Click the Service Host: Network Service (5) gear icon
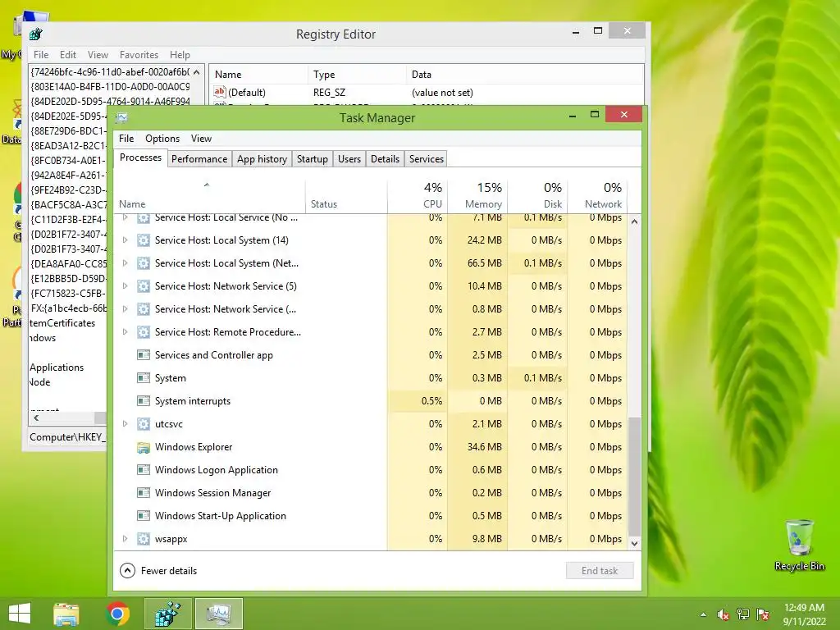The height and width of the screenshot is (630, 840). [x=143, y=286]
